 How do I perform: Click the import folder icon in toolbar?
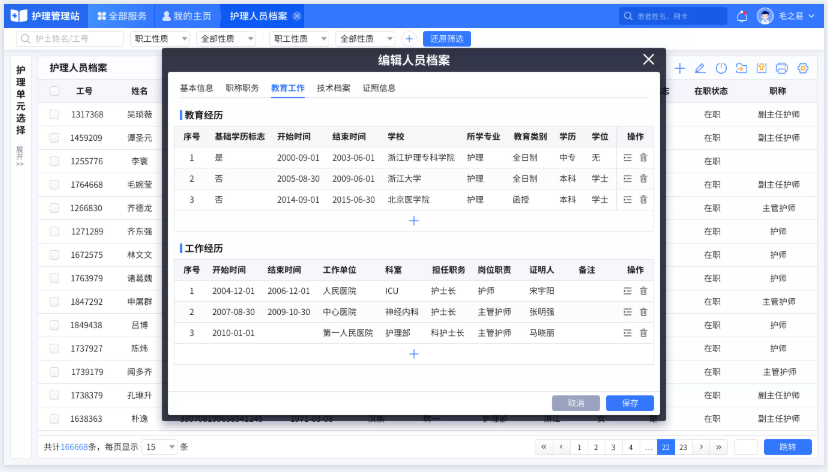[x=741, y=68]
